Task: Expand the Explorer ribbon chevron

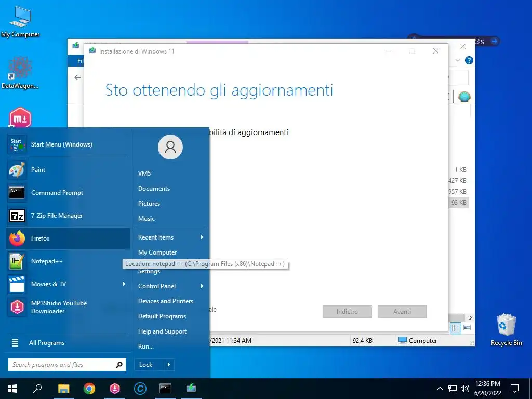Action: pos(457,60)
